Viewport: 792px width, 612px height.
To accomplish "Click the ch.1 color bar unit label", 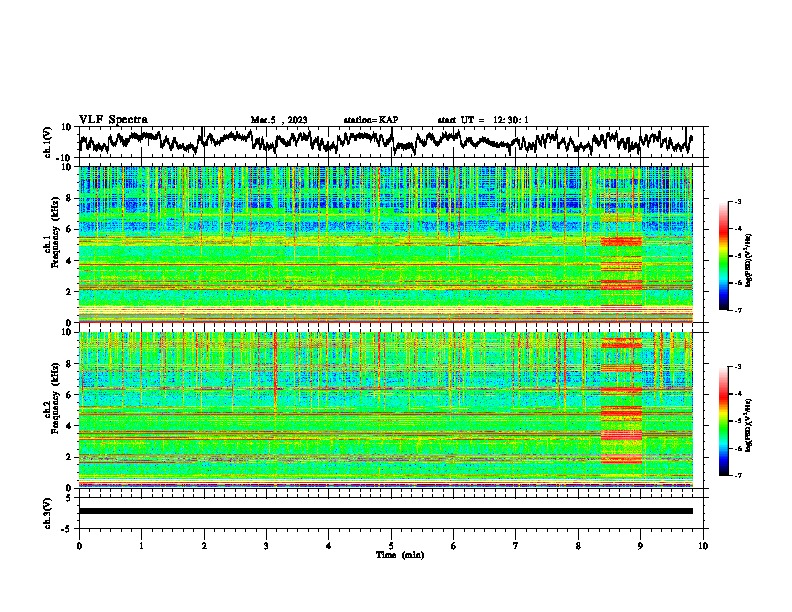I will click(749, 260).
